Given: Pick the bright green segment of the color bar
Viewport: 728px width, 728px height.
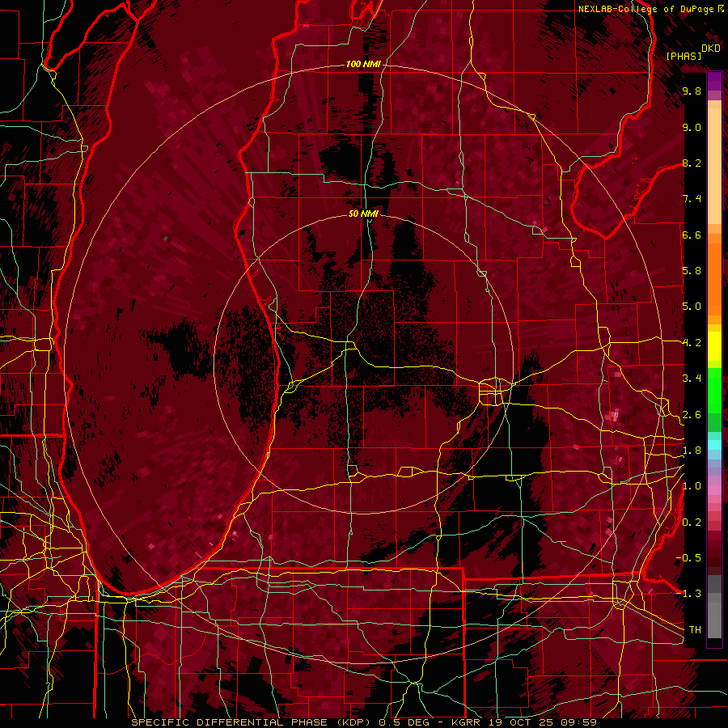Looking at the screenshot, I should tap(714, 389).
